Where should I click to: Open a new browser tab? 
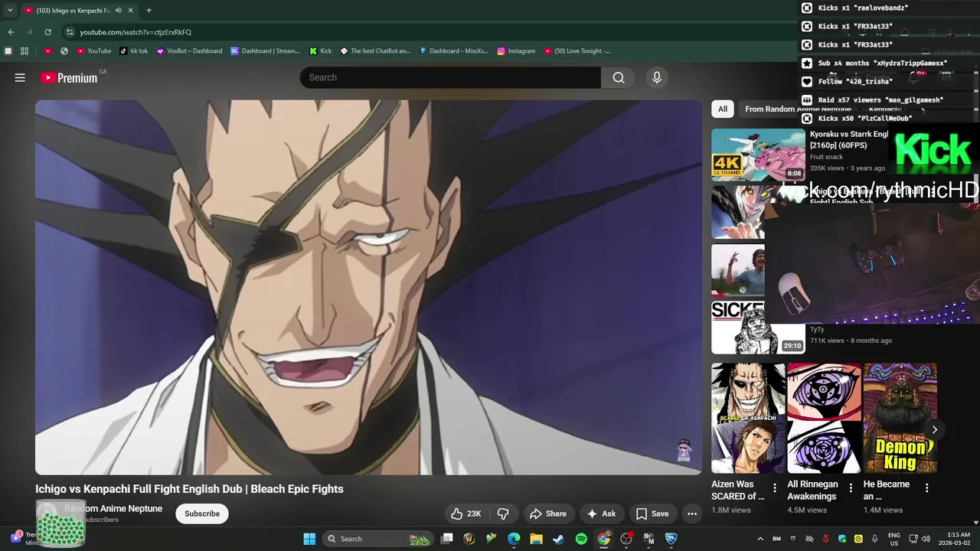[149, 11]
